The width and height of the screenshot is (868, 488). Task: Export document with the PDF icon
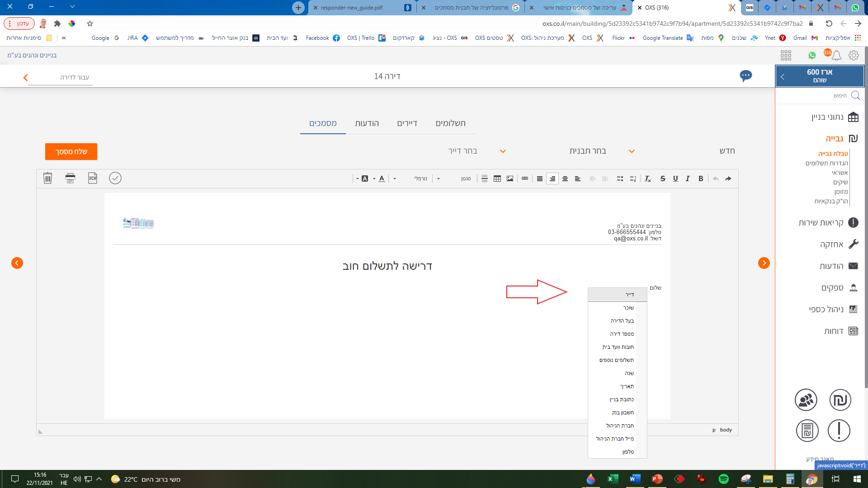(x=93, y=178)
